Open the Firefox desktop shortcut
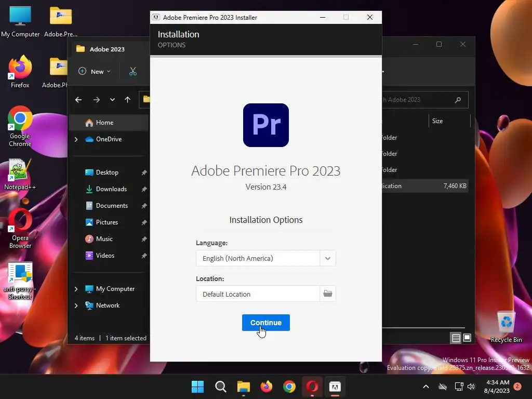The width and height of the screenshot is (532, 399). (x=20, y=72)
